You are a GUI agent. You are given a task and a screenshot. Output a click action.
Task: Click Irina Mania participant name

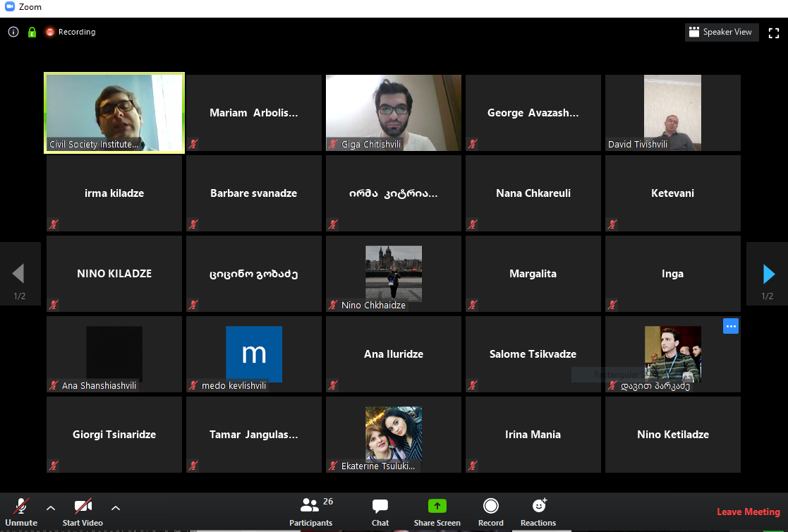(x=533, y=435)
